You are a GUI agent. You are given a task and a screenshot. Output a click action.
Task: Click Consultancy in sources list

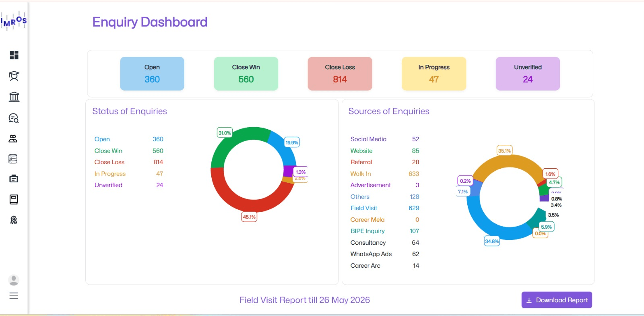(x=368, y=243)
